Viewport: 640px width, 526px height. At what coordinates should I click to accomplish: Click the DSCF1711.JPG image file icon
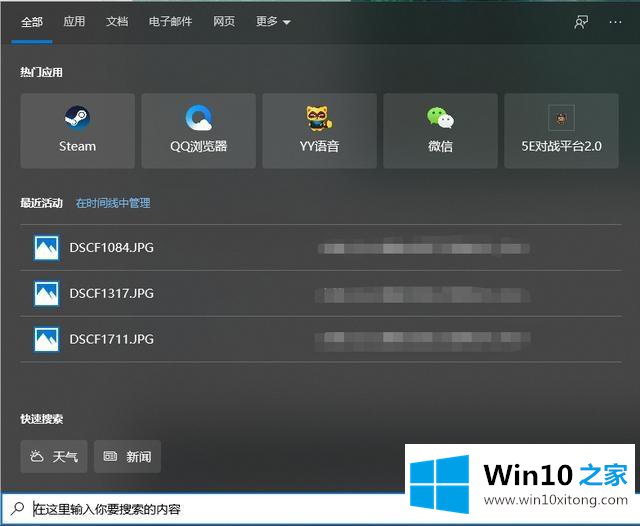46,339
